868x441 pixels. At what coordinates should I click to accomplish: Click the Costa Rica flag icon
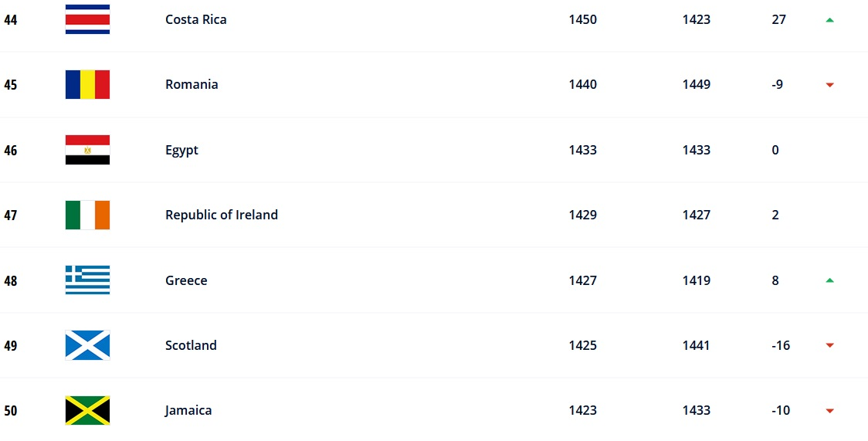pos(87,19)
